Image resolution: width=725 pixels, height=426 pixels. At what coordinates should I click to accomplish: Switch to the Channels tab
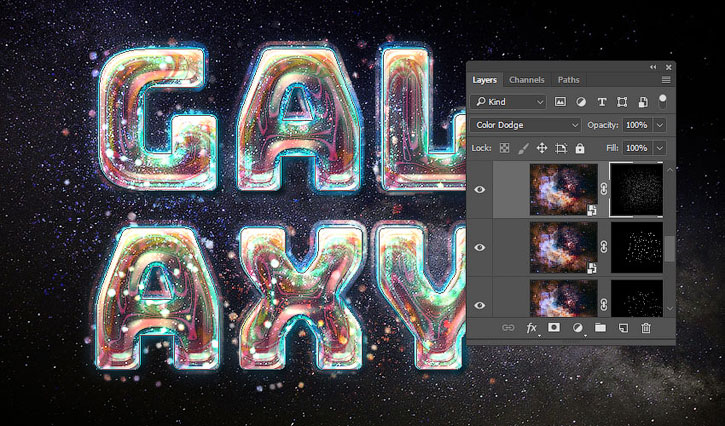pos(527,80)
